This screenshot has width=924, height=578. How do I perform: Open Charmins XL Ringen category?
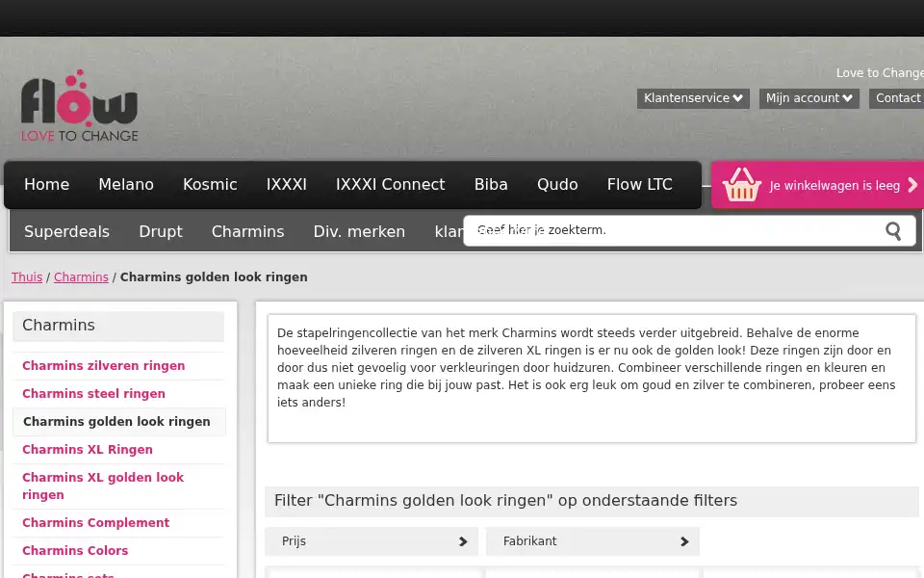coord(88,450)
